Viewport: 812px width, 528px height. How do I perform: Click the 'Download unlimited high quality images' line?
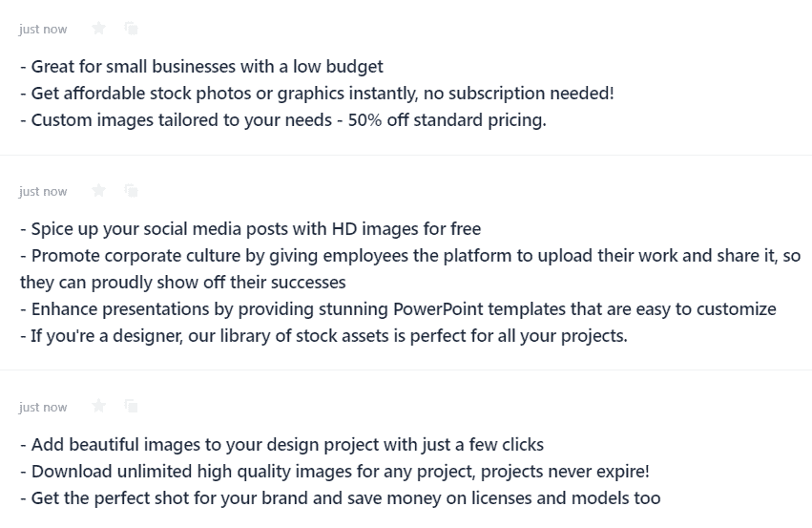335,472
